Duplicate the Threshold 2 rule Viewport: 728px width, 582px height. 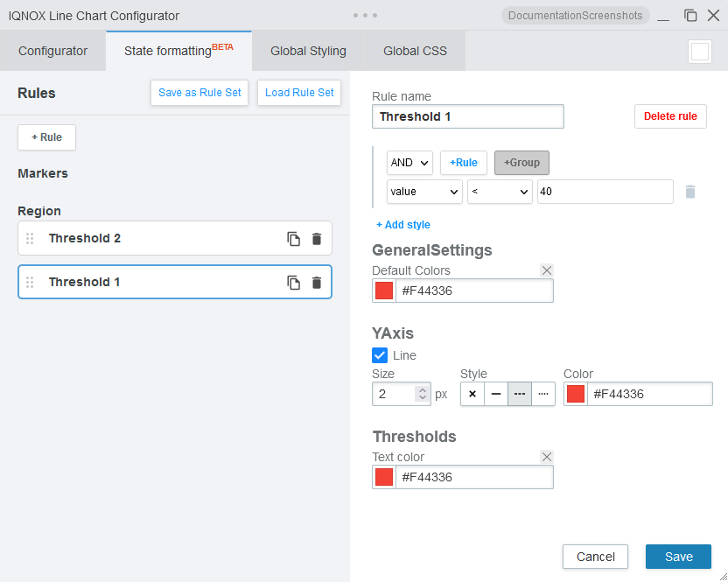[x=294, y=239]
